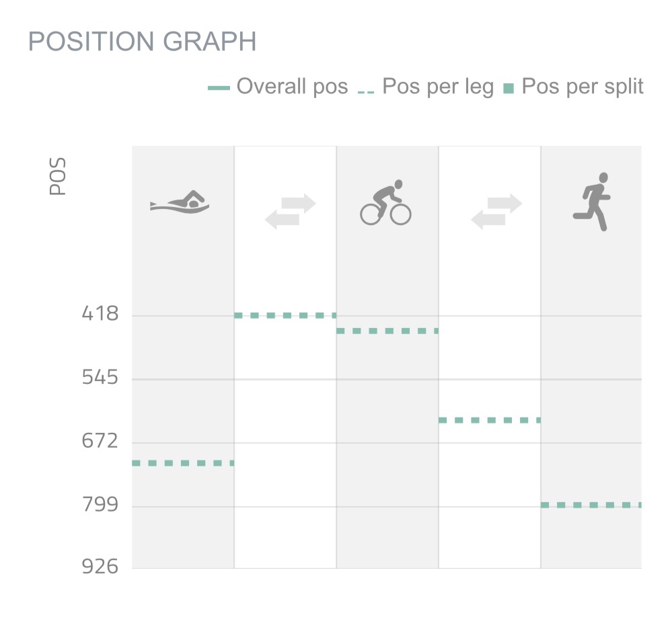Click the swimmer icon in the graph
Screen dimensions: 672x638
[x=180, y=202]
